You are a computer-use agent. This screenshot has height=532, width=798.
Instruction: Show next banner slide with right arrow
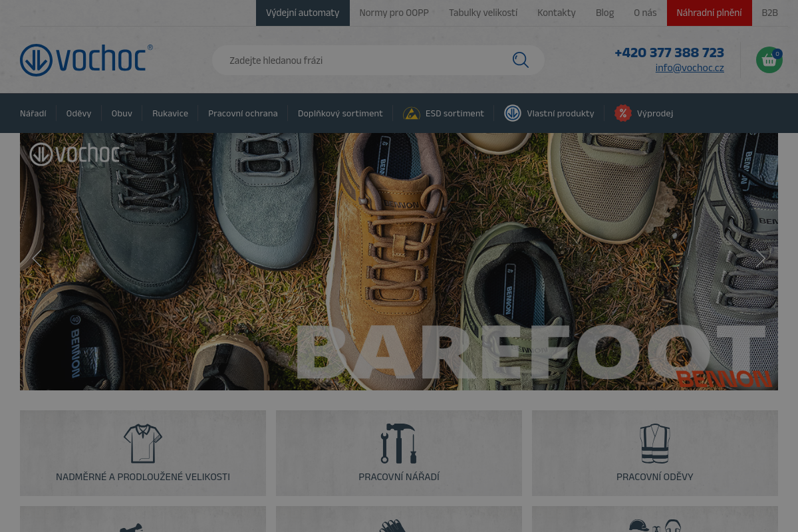point(761,258)
